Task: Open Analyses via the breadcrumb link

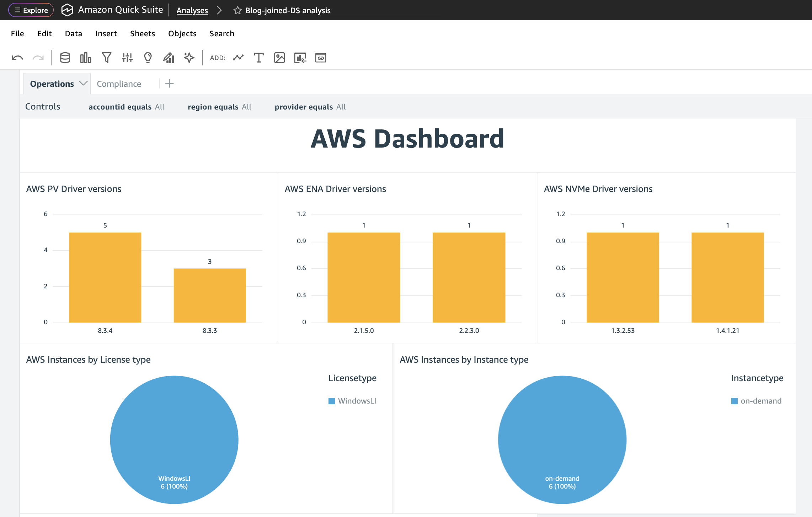Action: point(192,10)
